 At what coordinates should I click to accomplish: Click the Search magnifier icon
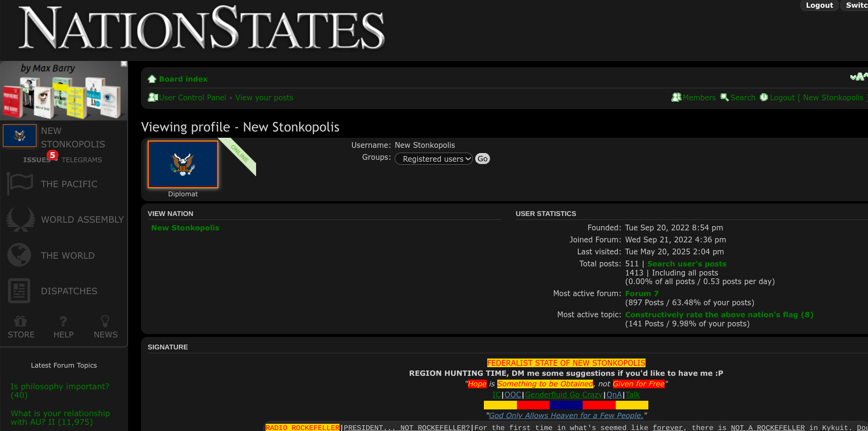pyautogui.click(x=725, y=97)
